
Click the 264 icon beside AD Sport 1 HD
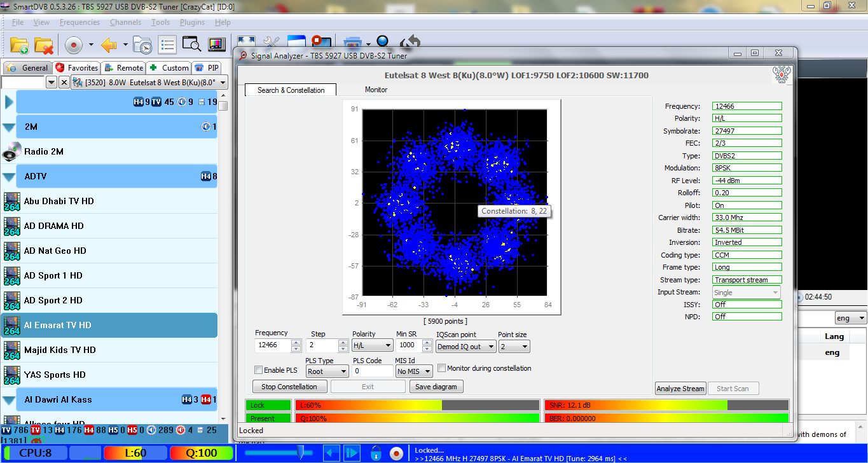[x=11, y=275]
